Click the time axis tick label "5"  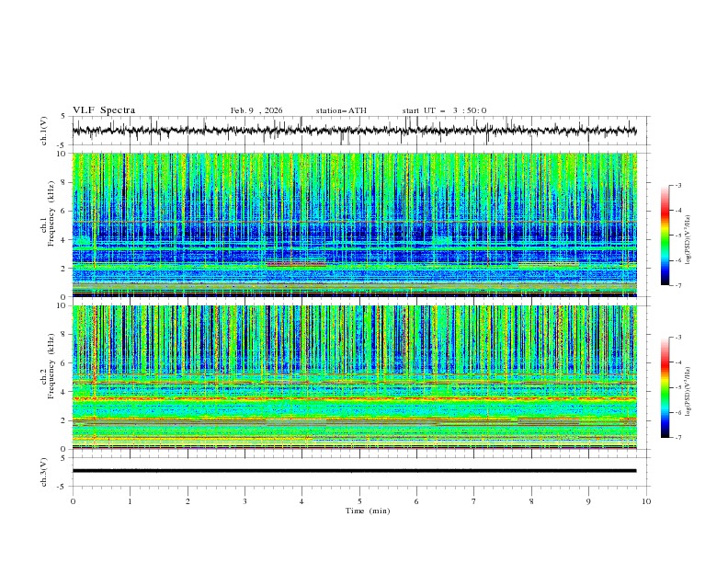pos(359,501)
